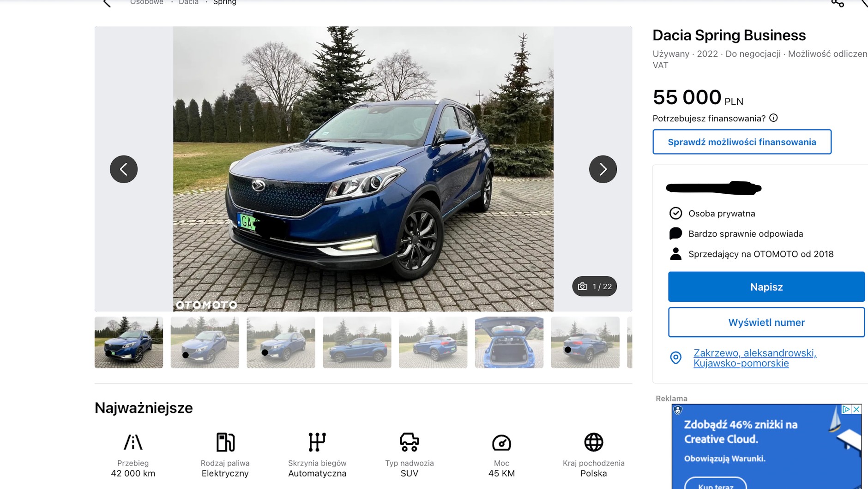Viewport: 868px width, 489px height.
Task: Reveal the seller phone number
Action: tap(766, 322)
